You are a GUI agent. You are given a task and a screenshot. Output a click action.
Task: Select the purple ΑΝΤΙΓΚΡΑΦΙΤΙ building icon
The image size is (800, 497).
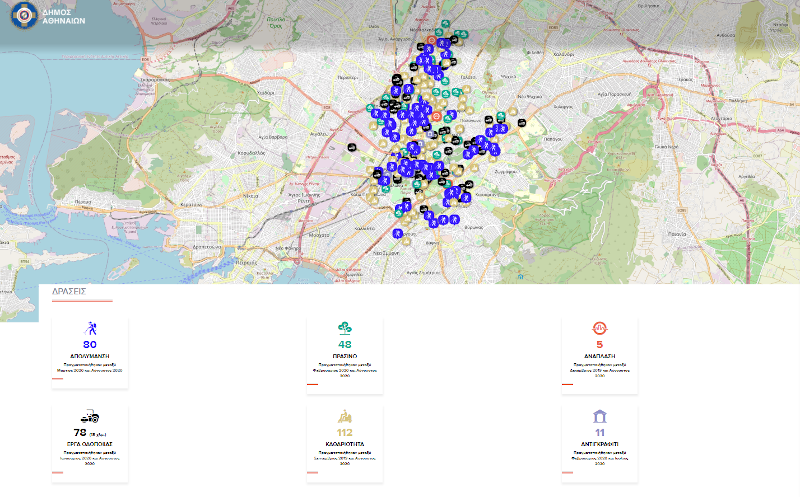[600, 416]
